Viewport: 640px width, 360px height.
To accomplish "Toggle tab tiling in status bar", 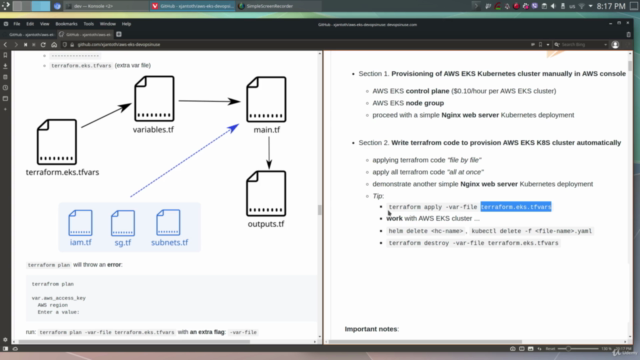I will pyautogui.click(x=522, y=349).
